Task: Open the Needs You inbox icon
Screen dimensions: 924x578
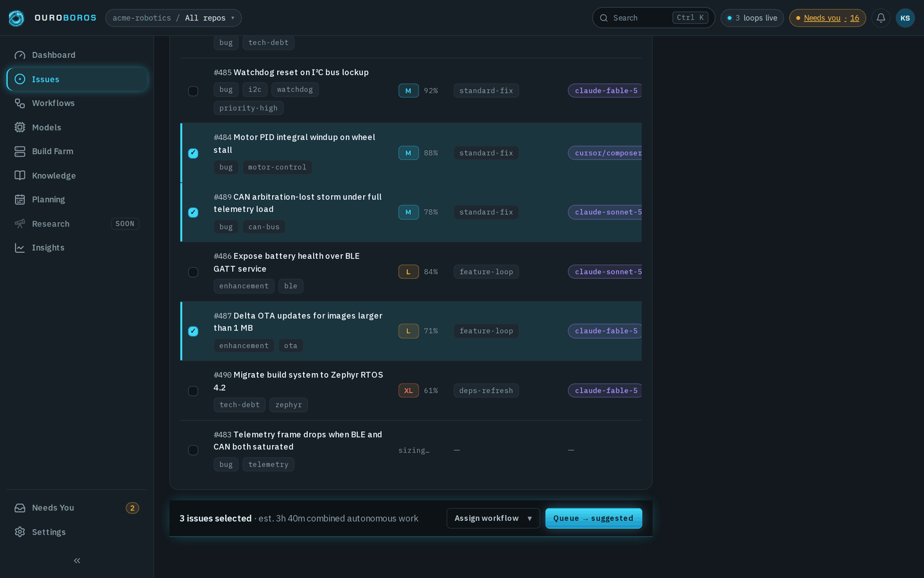Action: [x=20, y=508]
